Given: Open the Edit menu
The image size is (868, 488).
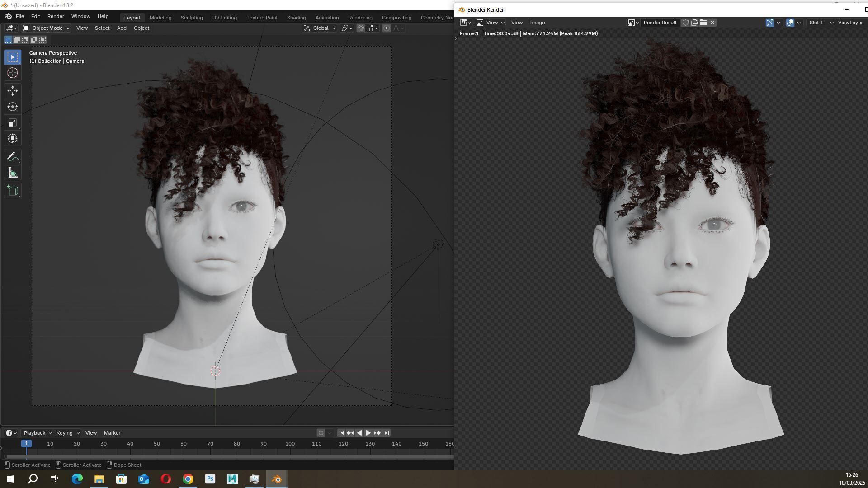Looking at the screenshot, I should click(x=35, y=16).
